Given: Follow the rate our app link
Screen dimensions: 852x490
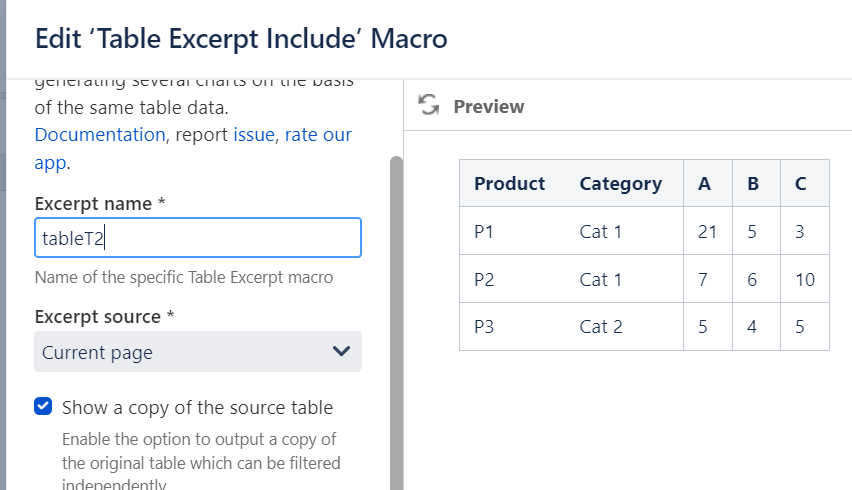Looking at the screenshot, I should pyautogui.click(x=317, y=134).
